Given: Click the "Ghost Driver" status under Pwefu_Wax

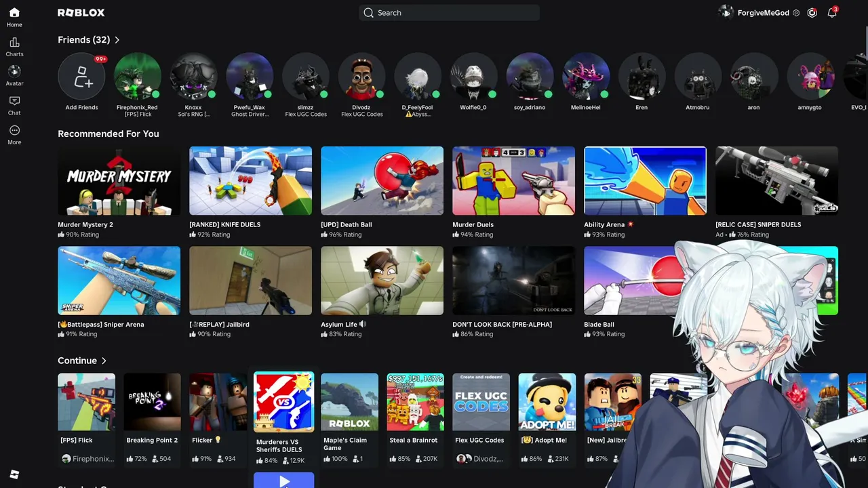Looking at the screenshot, I should click(x=250, y=115).
